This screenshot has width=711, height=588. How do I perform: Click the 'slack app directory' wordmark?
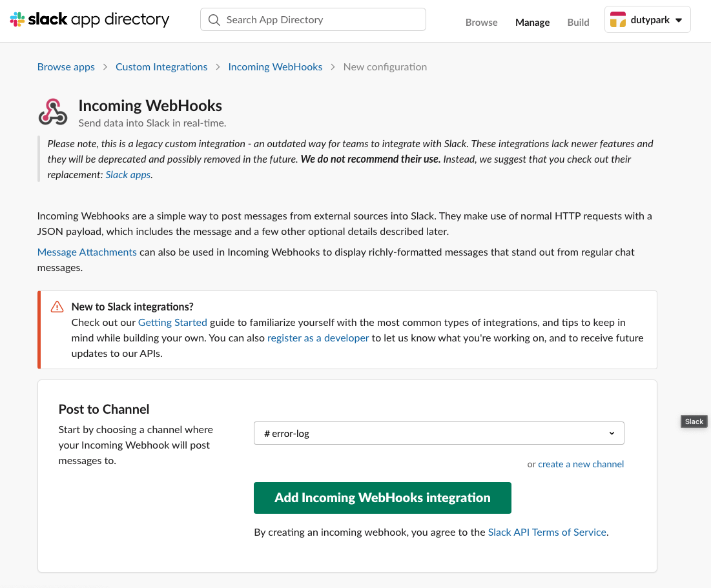pos(98,19)
